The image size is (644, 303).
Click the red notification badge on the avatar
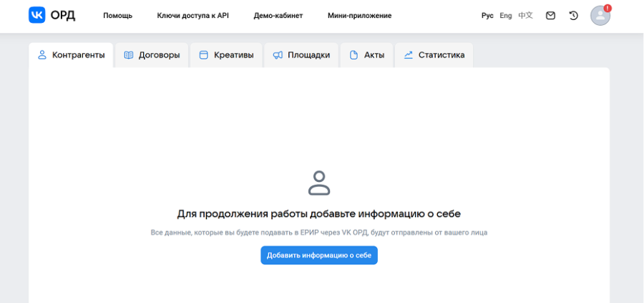[x=608, y=8]
